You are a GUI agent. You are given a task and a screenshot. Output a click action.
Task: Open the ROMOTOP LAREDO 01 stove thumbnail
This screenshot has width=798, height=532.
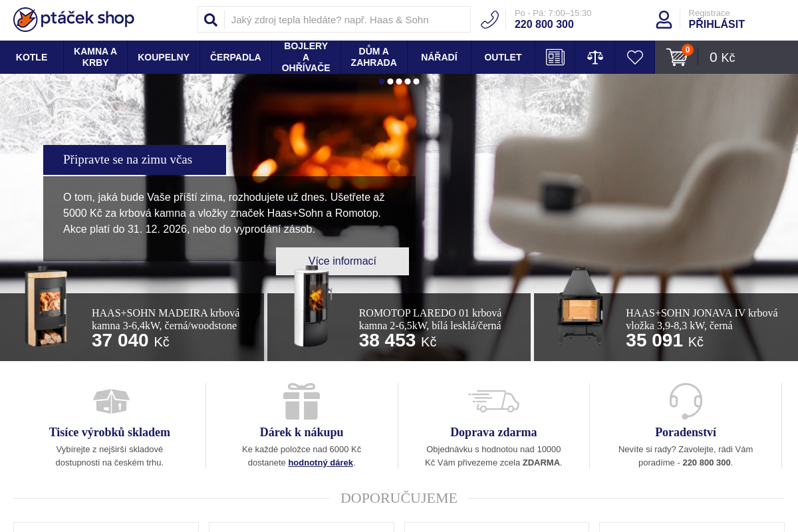[x=313, y=307]
